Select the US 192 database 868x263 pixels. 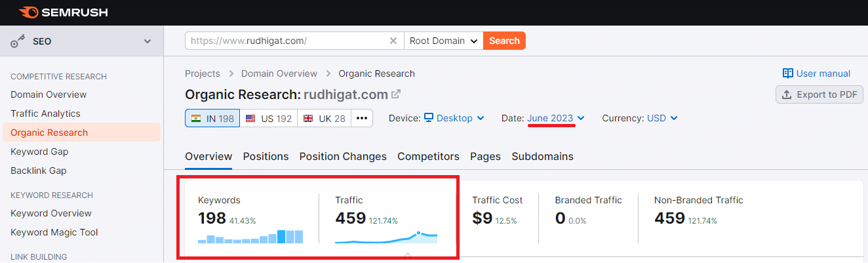click(x=268, y=118)
